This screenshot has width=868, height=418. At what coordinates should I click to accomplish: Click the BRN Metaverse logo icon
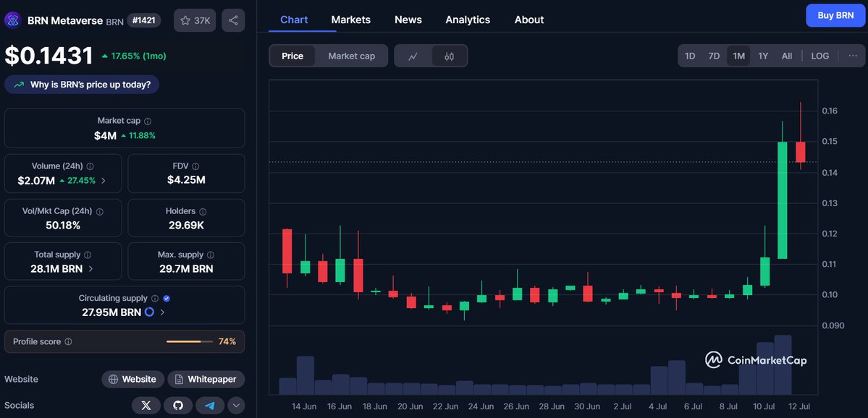13,20
